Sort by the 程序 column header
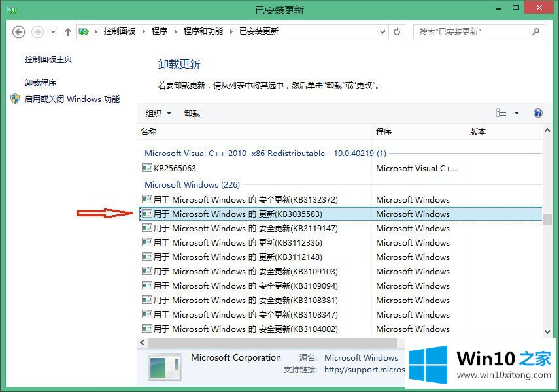 click(x=418, y=132)
